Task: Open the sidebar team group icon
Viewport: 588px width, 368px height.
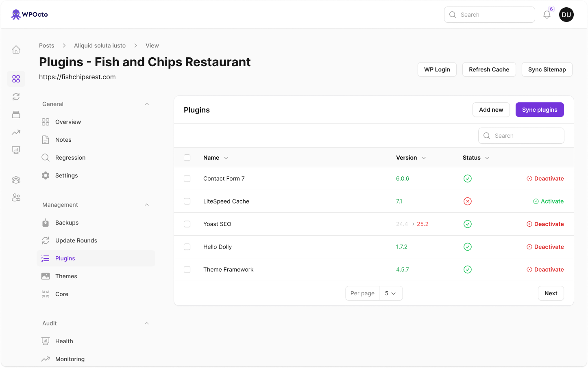Action: (16, 180)
